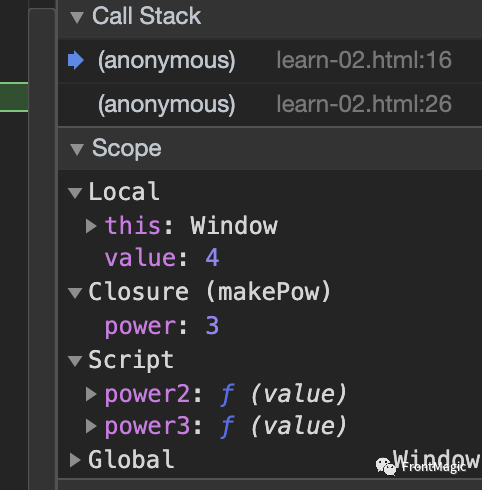Click the number 3 power value

tap(212, 326)
